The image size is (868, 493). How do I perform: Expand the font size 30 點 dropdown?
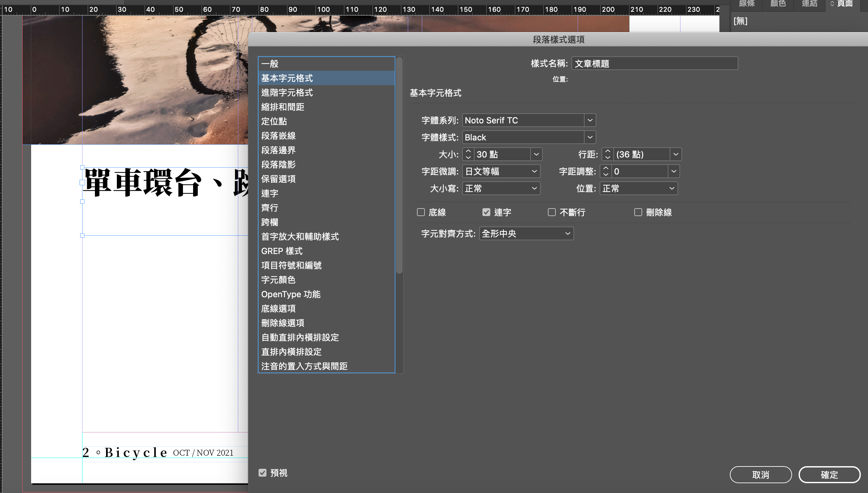pyautogui.click(x=536, y=155)
